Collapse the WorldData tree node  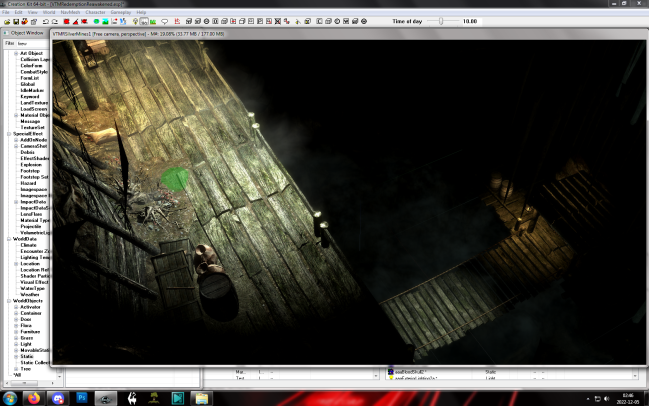click(10, 238)
